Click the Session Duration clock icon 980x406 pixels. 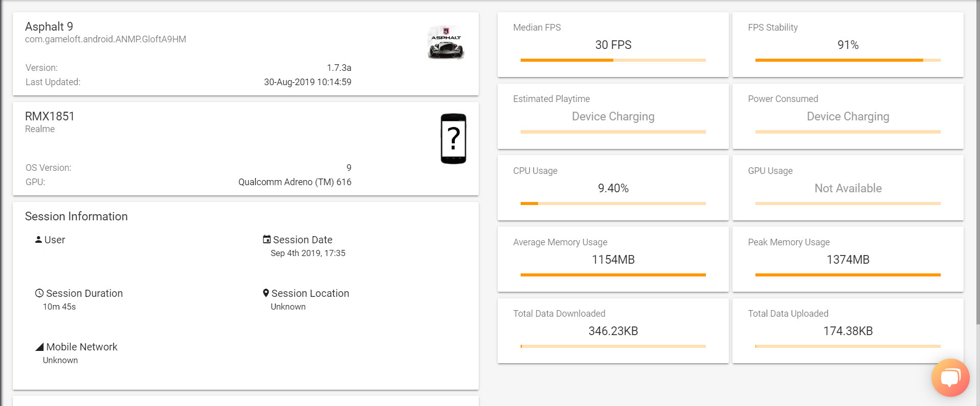[x=39, y=293]
